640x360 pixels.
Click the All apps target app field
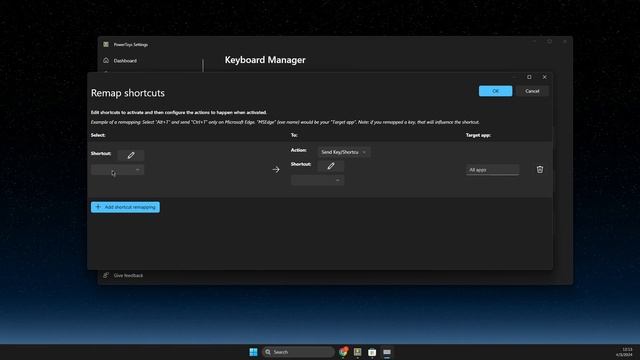493,170
